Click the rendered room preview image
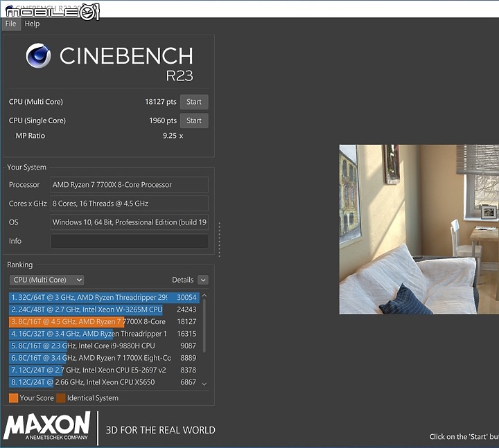This screenshot has width=499, height=448. (419, 230)
